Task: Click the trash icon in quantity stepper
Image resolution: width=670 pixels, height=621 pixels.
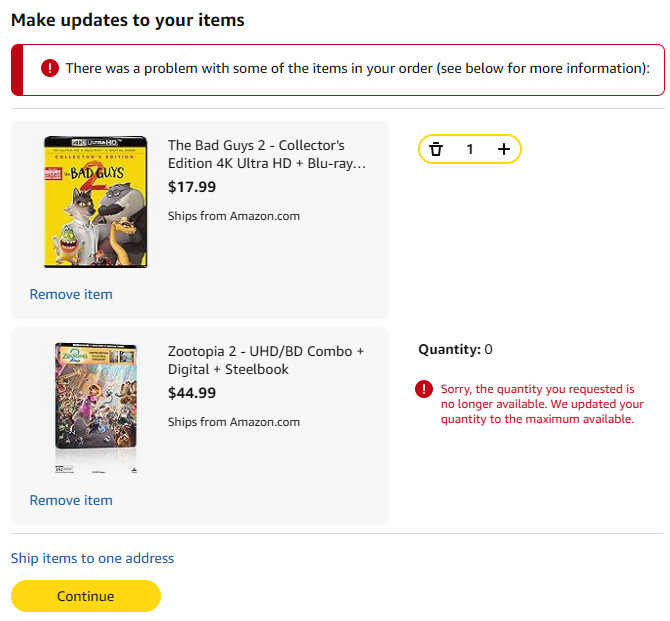Action: point(436,149)
